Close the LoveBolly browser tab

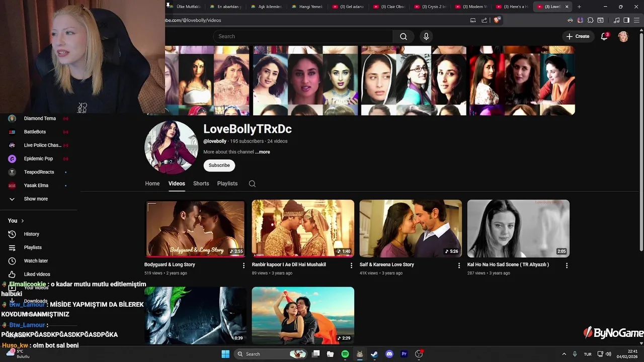click(x=567, y=7)
